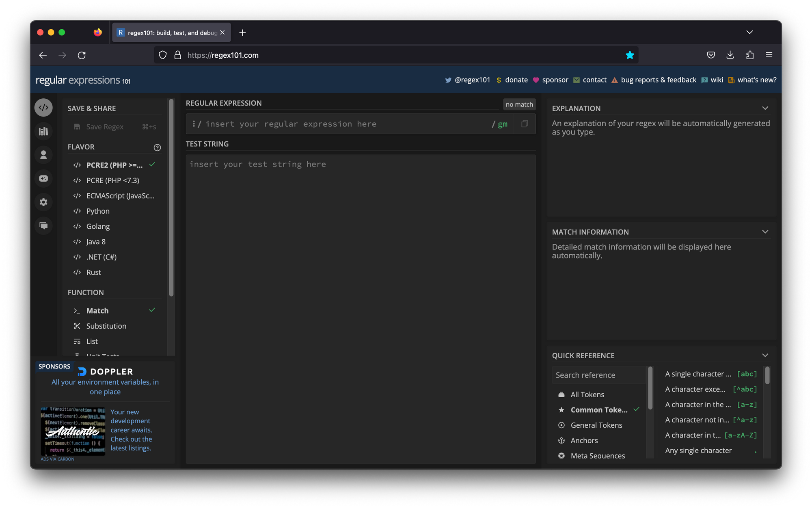Open the regex library bar-chart icon
This screenshot has height=509, width=812.
click(x=43, y=131)
